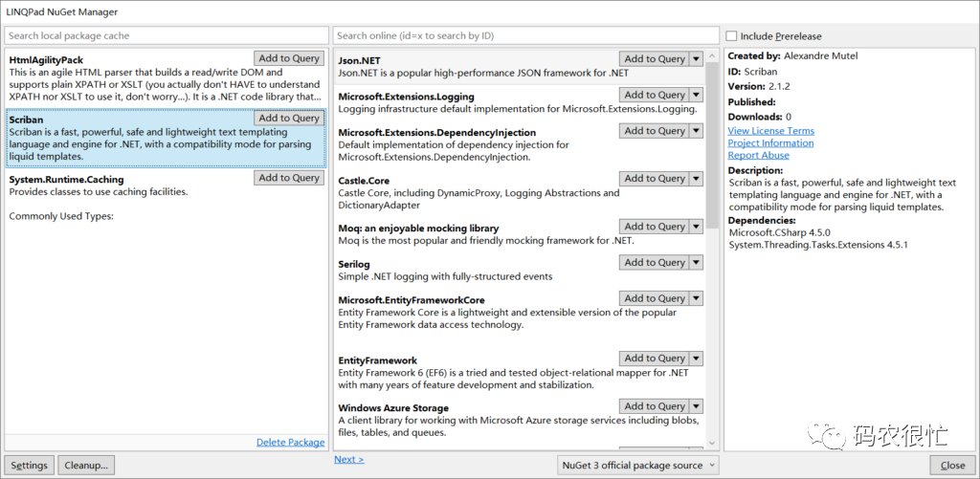The height and width of the screenshot is (479, 980).
Task: Add Serilog to query
Action: [655, 262]
